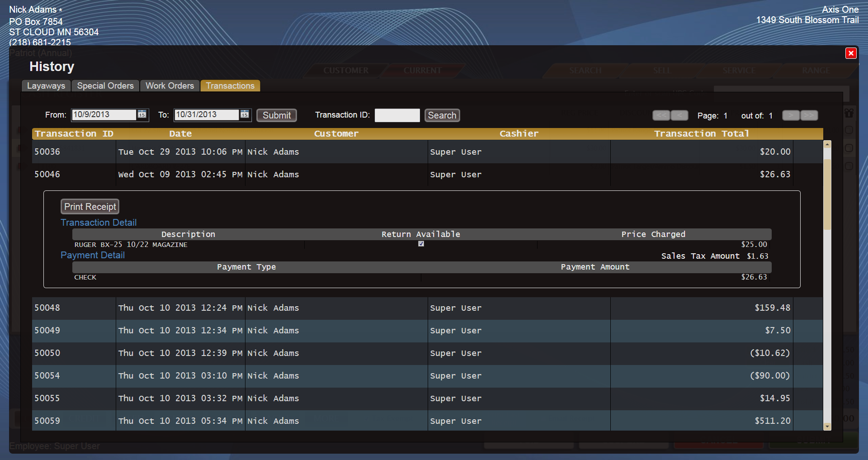Screen dimensions: 868x460
Task: Submit the date range filter
Action: (x=277, y=115)
